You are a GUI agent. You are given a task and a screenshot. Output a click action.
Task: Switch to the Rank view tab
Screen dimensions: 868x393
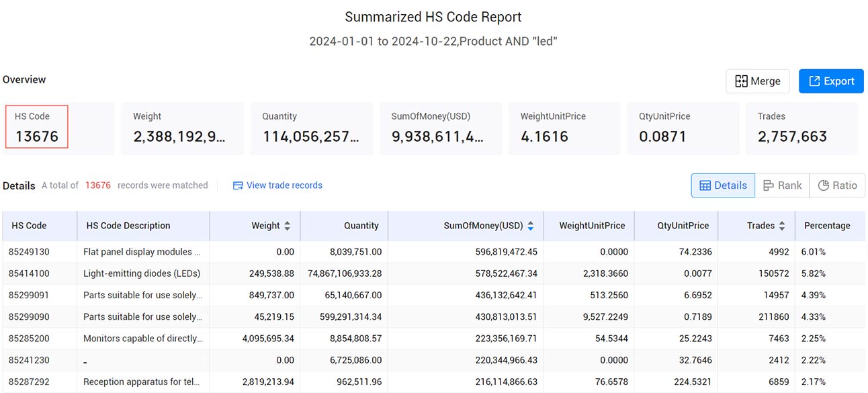[782, 185]
